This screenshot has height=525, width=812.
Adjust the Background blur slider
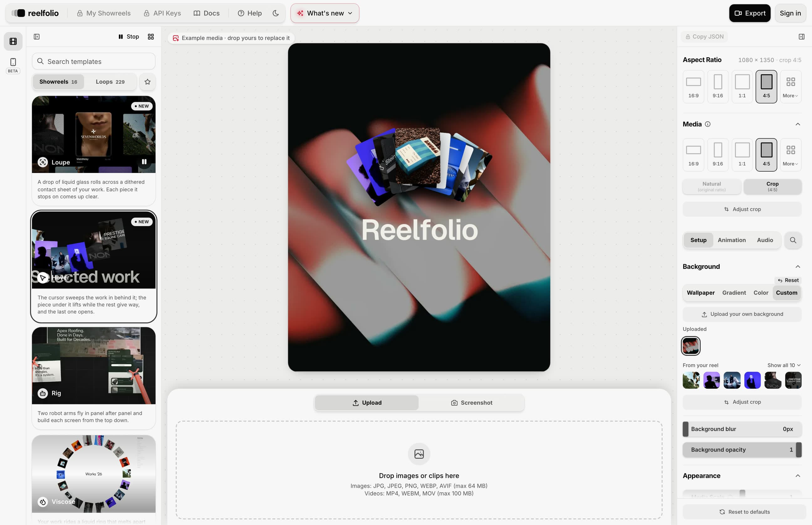click(742, 429)
